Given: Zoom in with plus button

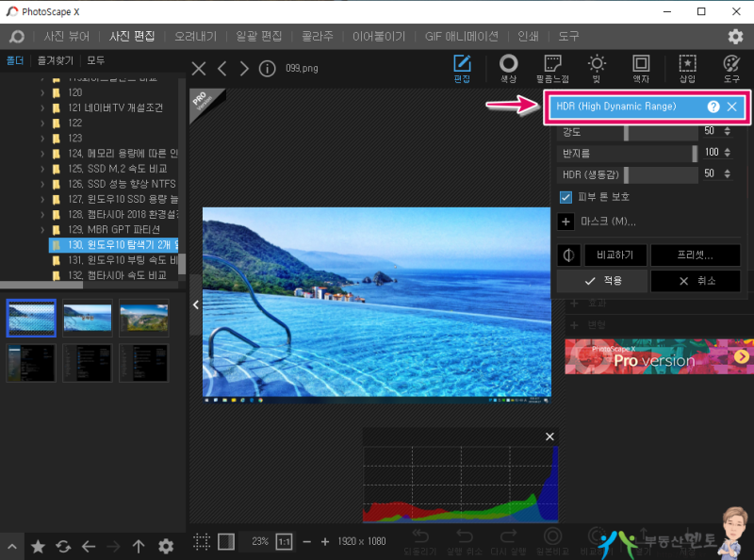Looking at the screenshot, I should pos(325,542).
